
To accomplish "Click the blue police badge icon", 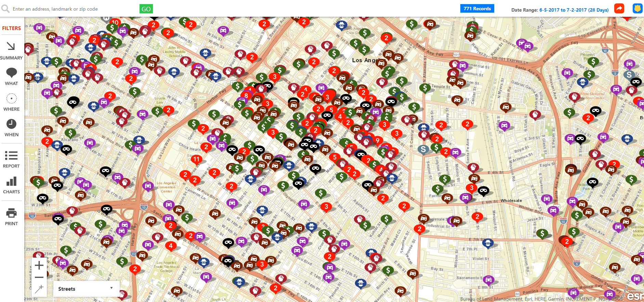I will (x=637, y=9).
